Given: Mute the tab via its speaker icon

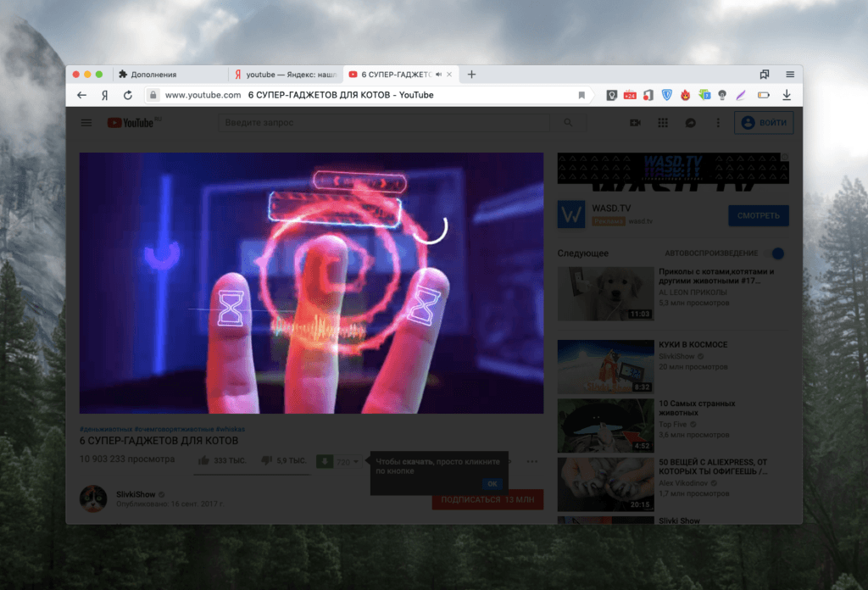Looking at the screenshot, I should pos(438,74).
